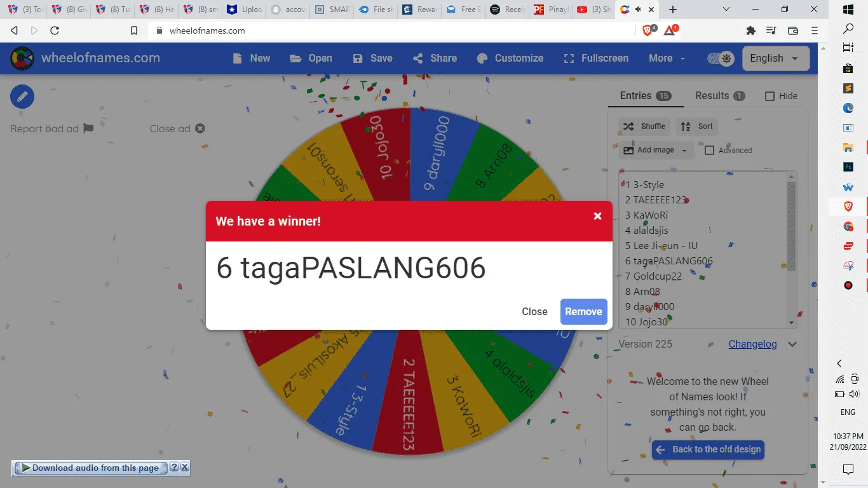Check the Hide checkbox

point(770,96)
